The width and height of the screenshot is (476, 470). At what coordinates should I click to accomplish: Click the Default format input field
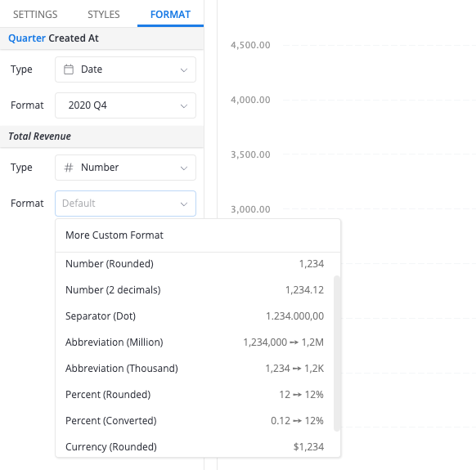(x=125, y=204)
